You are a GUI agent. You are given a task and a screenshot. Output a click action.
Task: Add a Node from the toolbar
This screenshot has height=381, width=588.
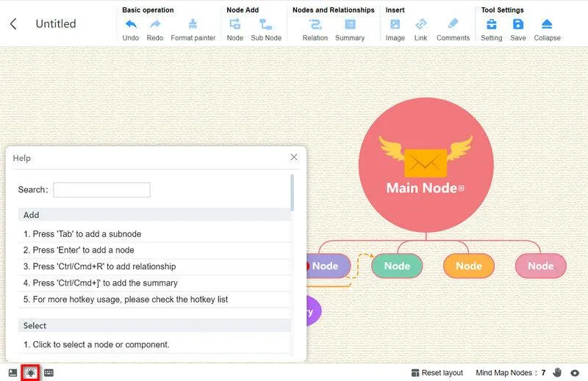[234, 30]
